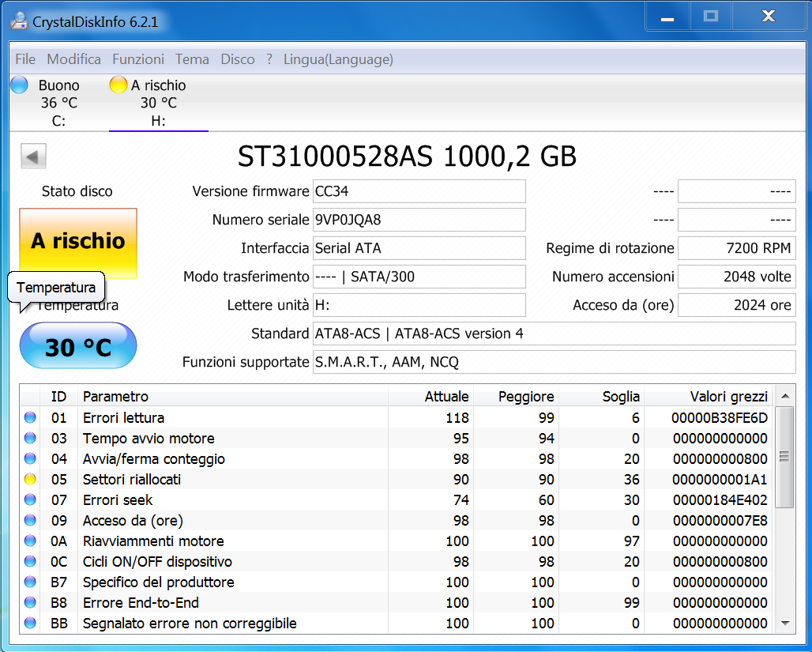Image resolution: width=812 pixels, height=652 pixels.
Task: Click yellow warning dot for Settori riallocati
Action: click(30, 480)
